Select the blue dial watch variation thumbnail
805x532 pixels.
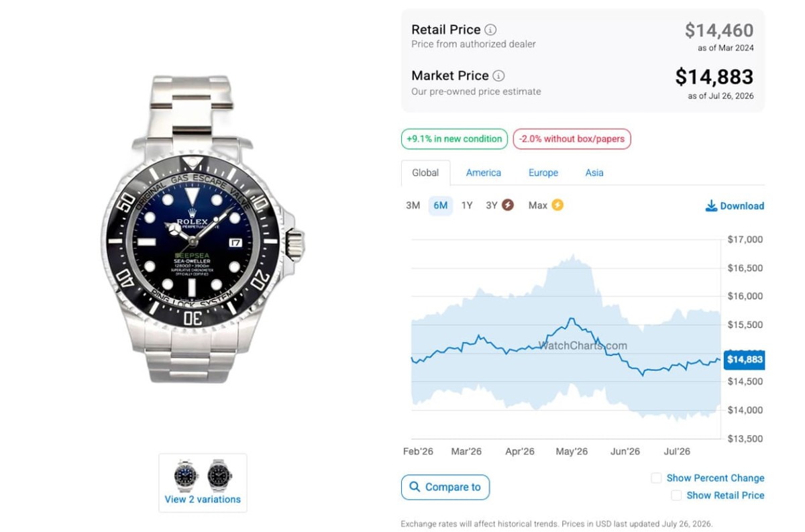(x=184, y=476)
